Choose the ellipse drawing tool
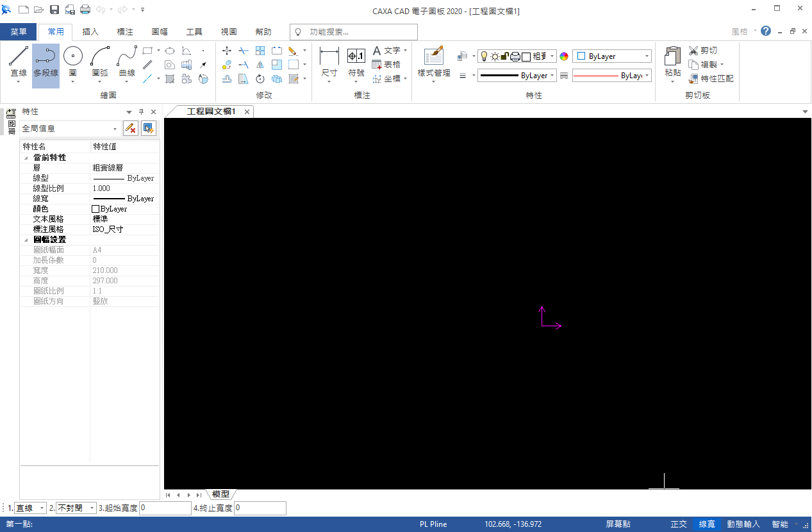Screen dimensions: 812x532 [x=169, y=51]
